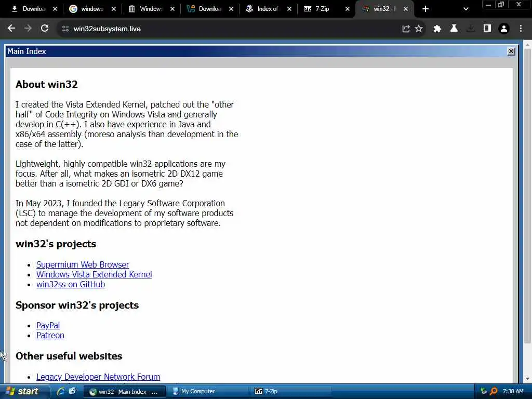Open the browser three-dot menu
Image resolution: width=532 pixels, height=399 pixels.
[x=521, y=29]
